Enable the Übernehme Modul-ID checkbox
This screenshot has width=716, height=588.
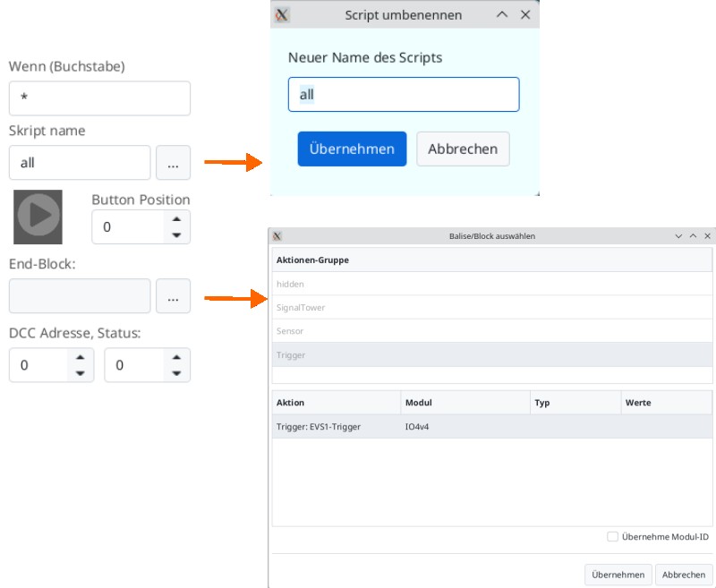click(612, 536)
